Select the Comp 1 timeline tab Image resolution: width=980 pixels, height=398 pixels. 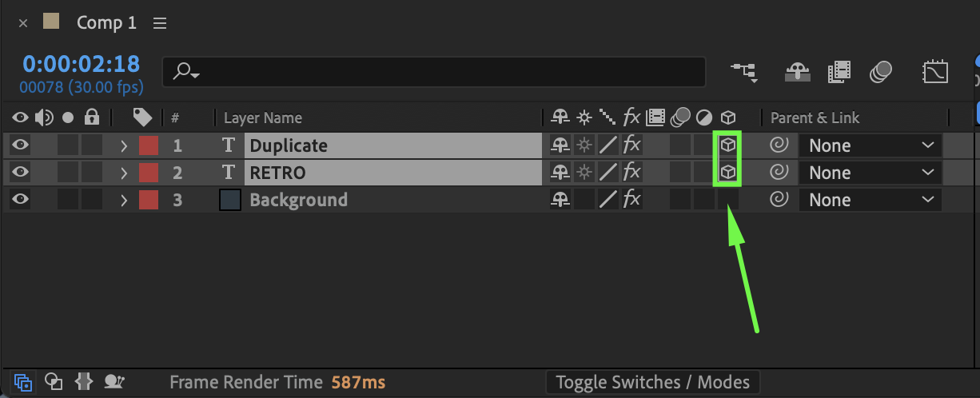pyautogui.click(x=106, y=23)
